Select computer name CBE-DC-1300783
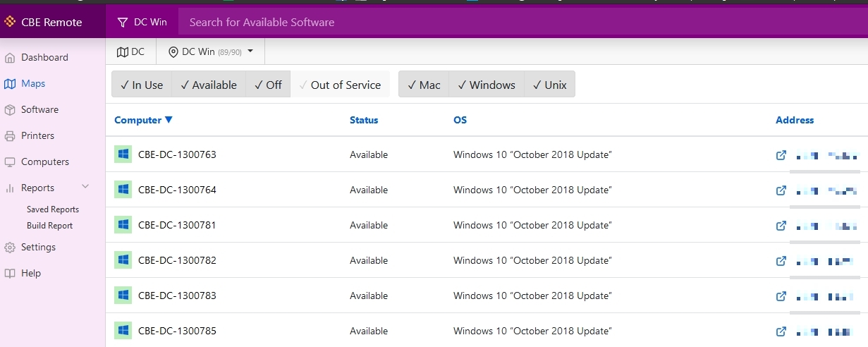Screen dimensions: 868x347 click(177, 296)
